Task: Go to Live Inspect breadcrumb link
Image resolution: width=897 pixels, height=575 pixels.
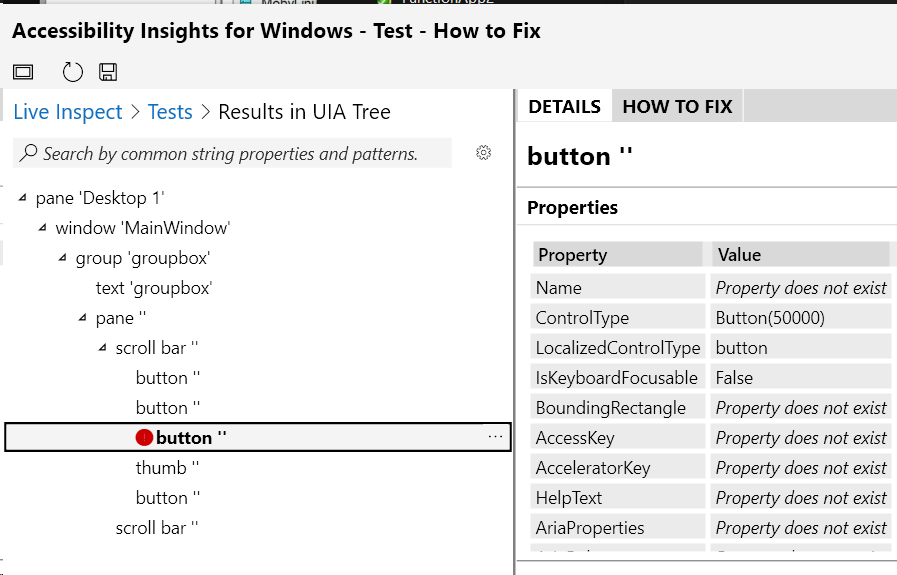Action: coord(68,112)
